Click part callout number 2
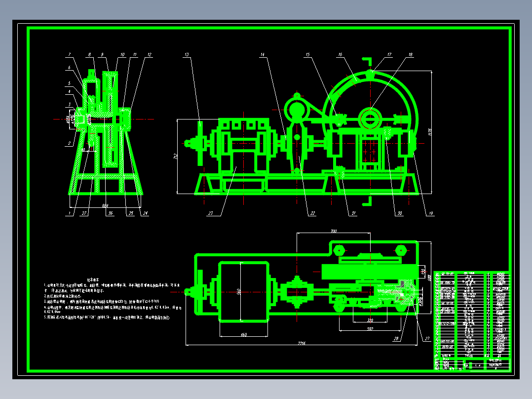The height and width of the screenshot is (399, 532). point(69,143)
